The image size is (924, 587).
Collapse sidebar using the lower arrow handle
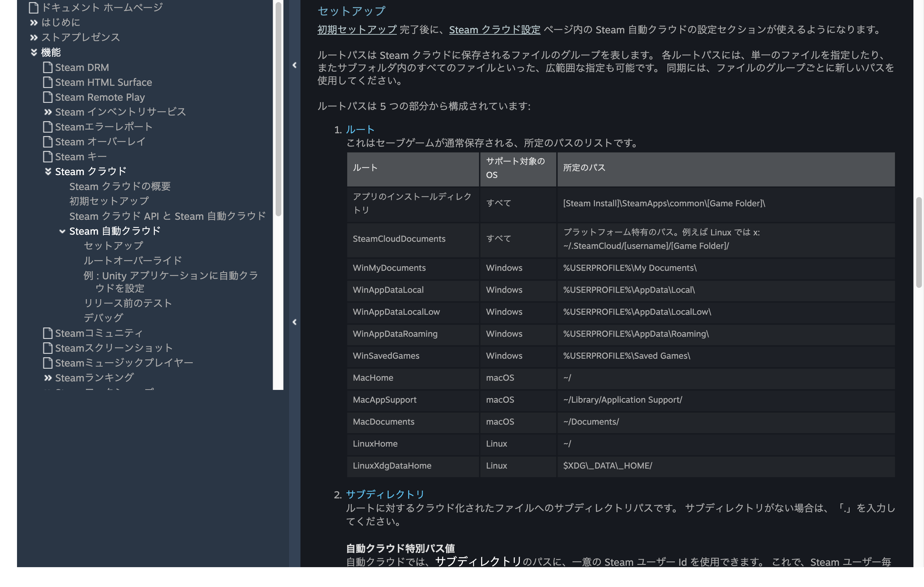(294, 322)
